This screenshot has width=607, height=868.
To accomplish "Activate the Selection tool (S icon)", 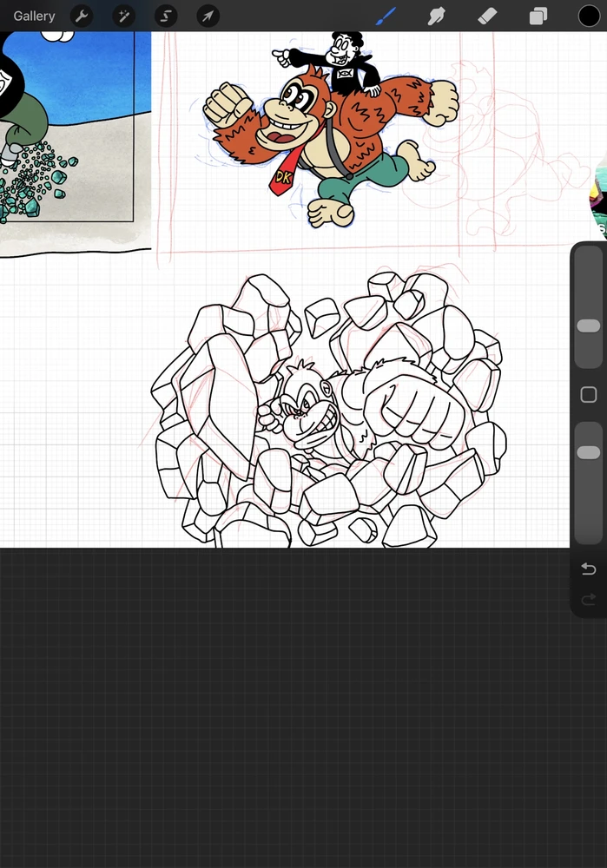I will (x=166, y=16).
